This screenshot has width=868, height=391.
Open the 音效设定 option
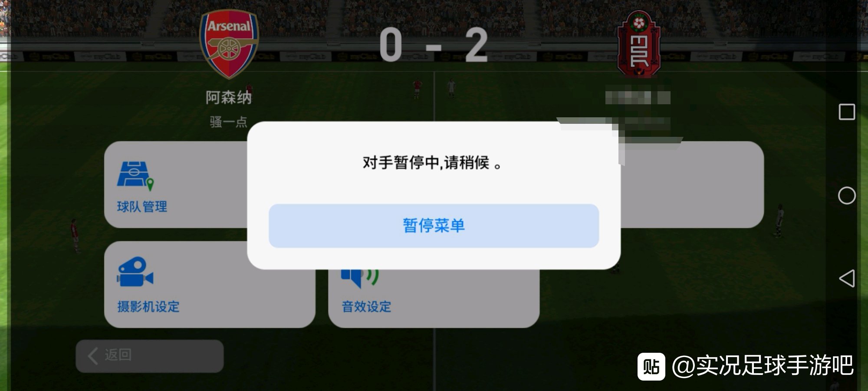click(x=366, y=307)
